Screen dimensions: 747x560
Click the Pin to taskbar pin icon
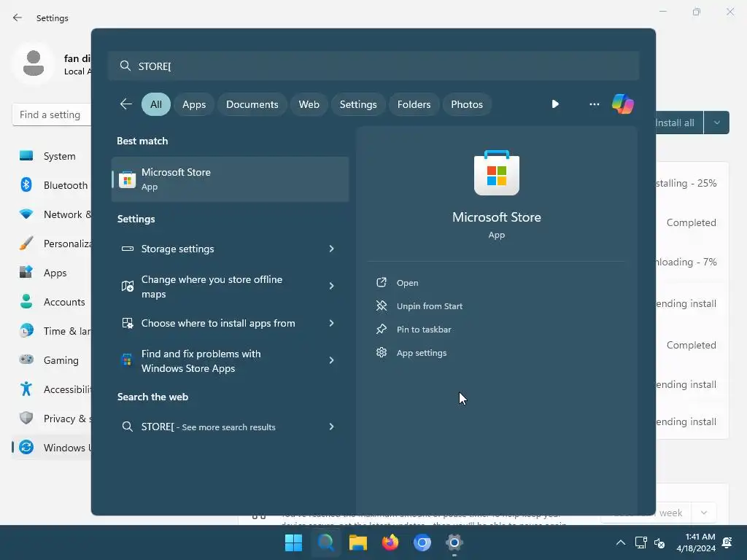[381, 329]
